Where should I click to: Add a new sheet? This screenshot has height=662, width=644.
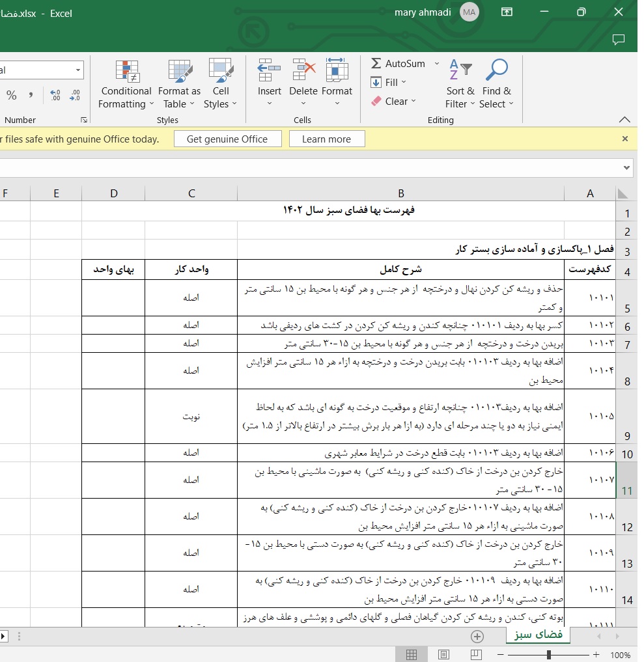pyautogui.click(x=477, y=636)
